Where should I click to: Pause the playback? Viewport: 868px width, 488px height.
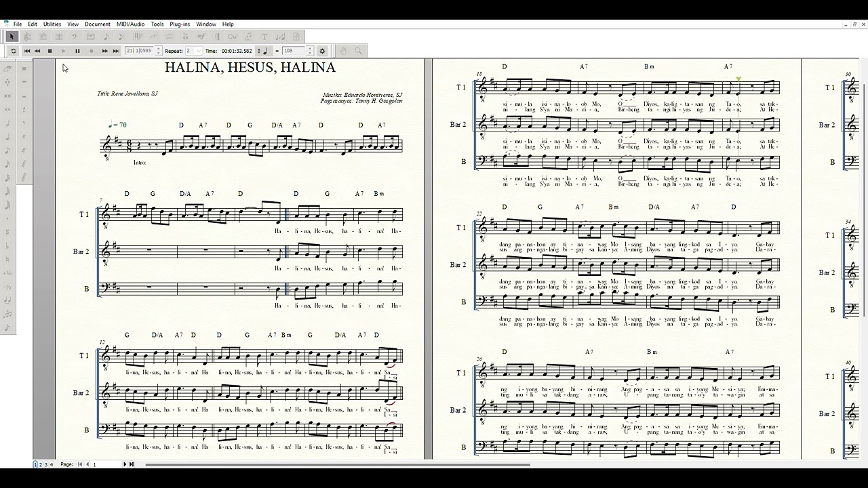(77, 51)
